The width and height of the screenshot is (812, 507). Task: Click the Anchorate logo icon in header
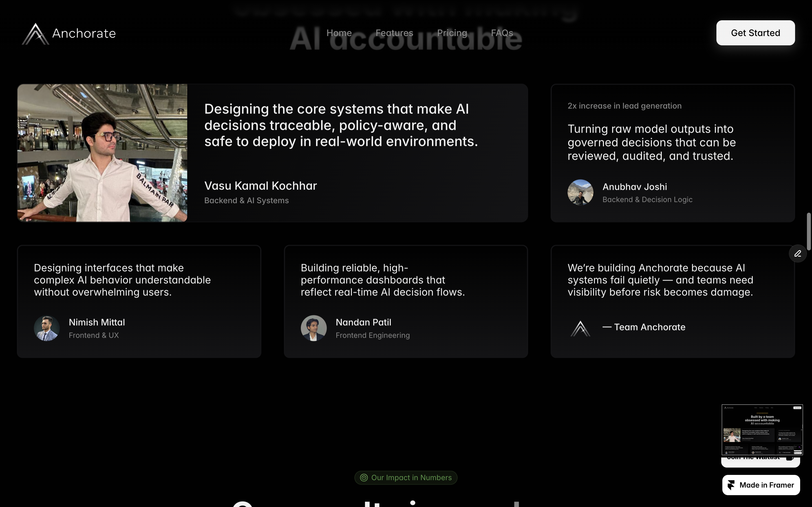(x=36, y=34)
